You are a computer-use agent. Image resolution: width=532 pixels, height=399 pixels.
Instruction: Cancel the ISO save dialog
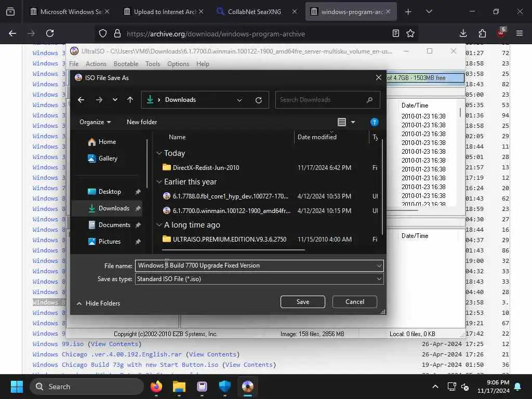tap(354, 302)
